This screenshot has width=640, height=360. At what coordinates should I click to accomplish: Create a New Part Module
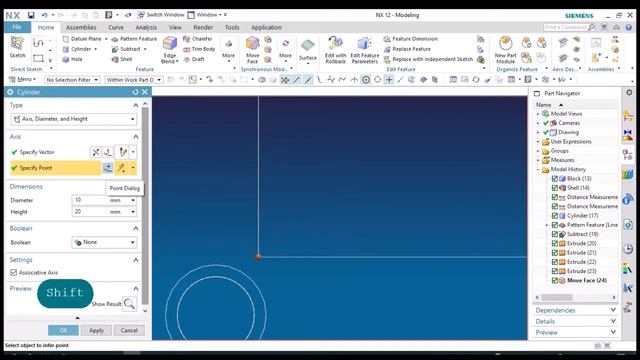505,50
